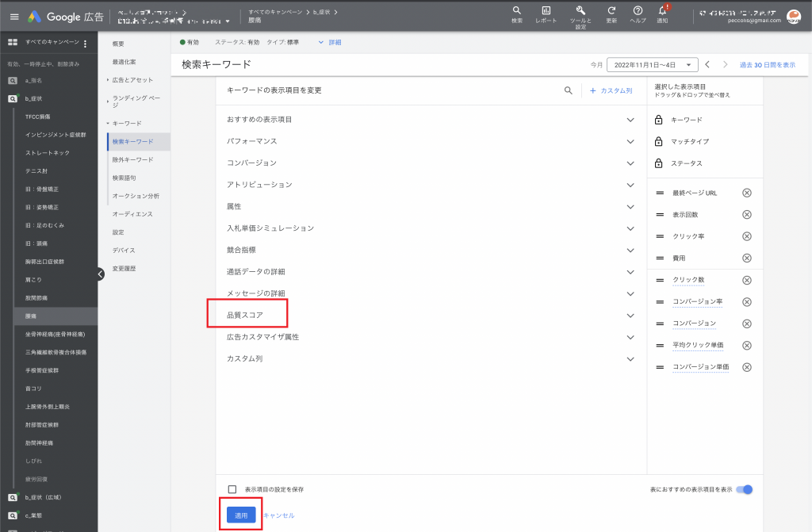812x532 pixels.
Task: Add a カスタム列 custom column
Action: 611,90
